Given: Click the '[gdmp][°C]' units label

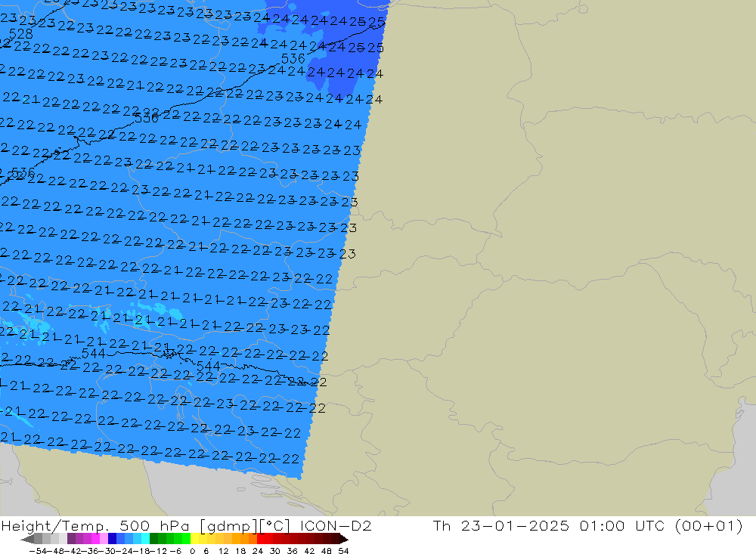Looking at the screenshot, I should 245,526.
